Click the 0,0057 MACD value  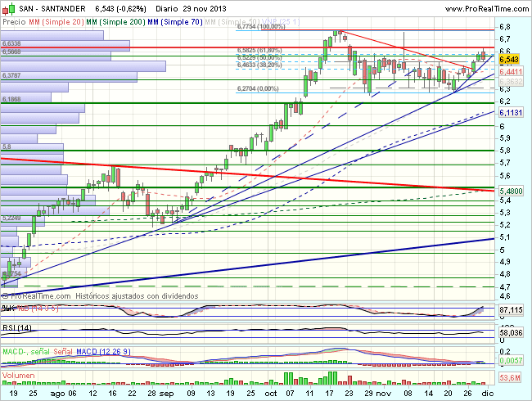pyautogui.click(x=511, y=360)
